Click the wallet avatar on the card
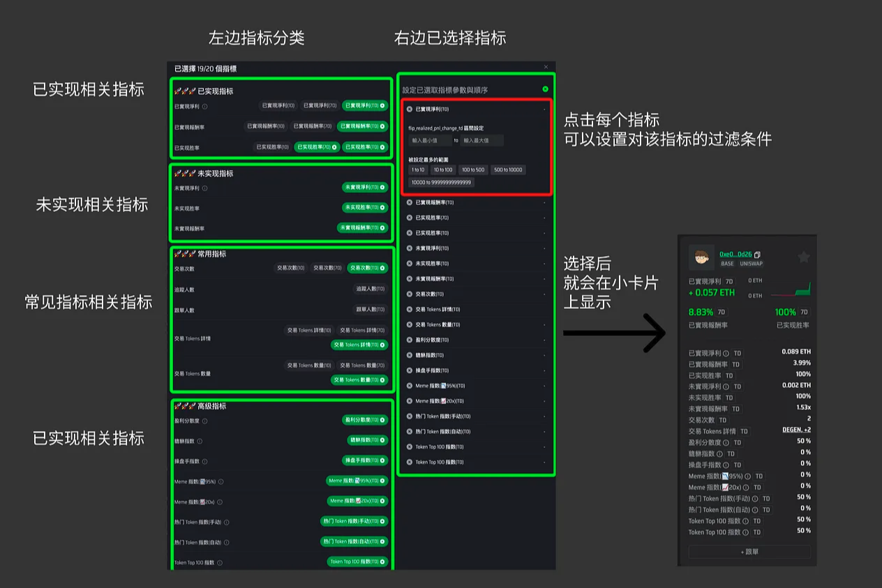Screen dimensions: 882x588 [701, 258]
